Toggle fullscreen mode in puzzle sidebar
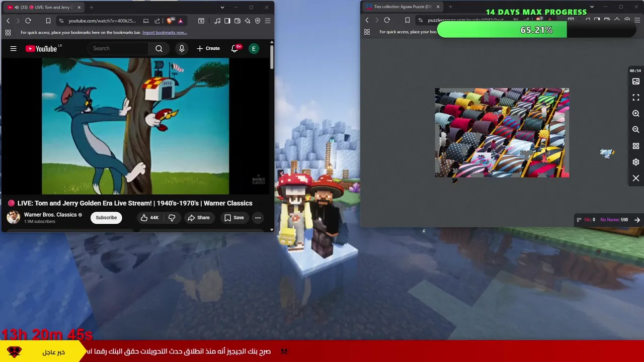This screenshot has height=362, width=644. 636,98
